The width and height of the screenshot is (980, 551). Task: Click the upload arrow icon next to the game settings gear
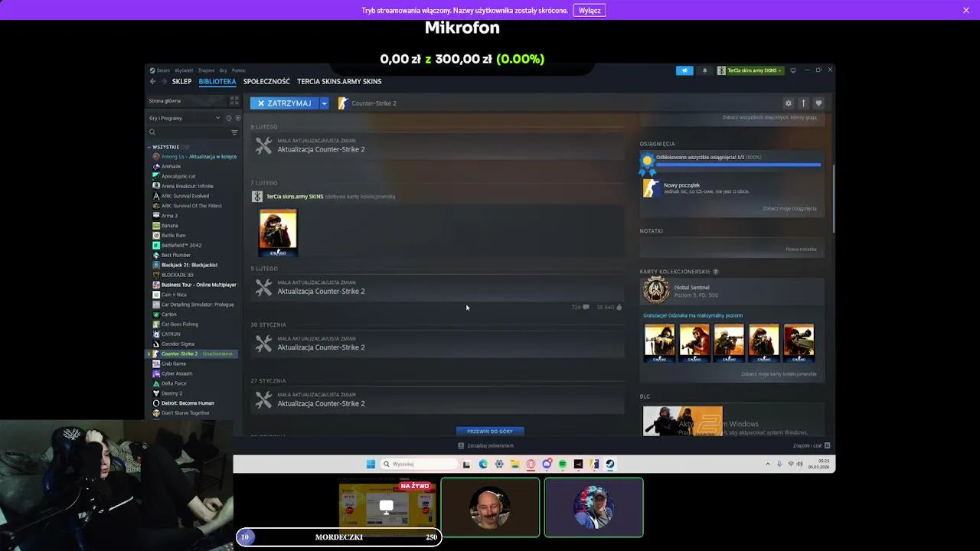(803, 103)
